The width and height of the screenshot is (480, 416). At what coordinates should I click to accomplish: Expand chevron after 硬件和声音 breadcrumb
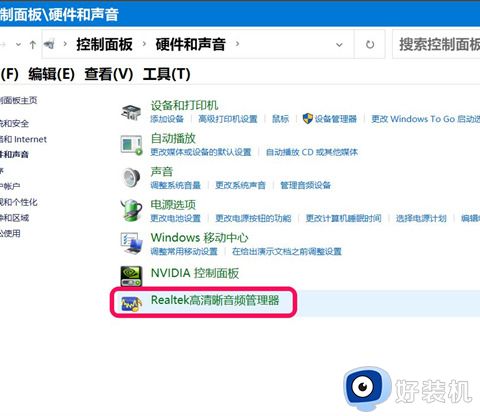click(x=237, y=44)
